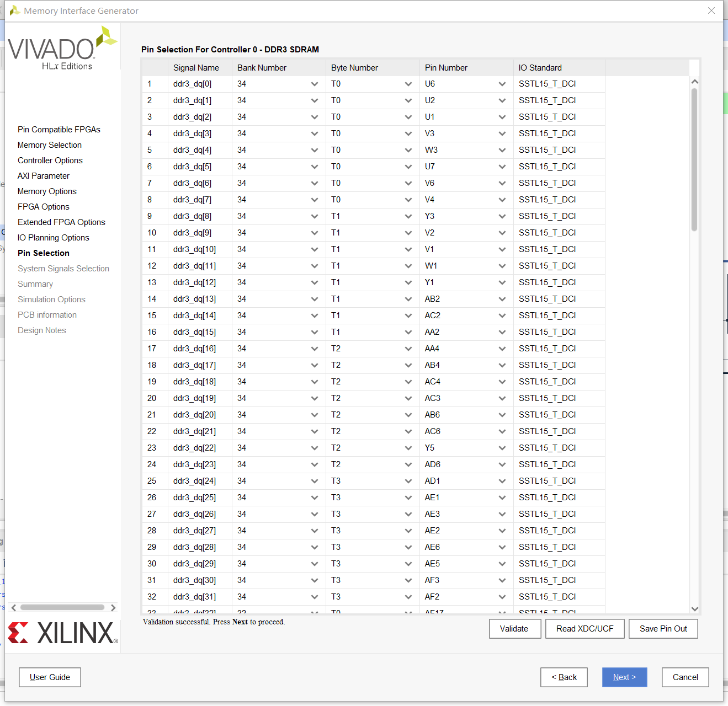The width and height of the screenshot is (728, 706).
Task: Open Controller Options step
Action: click(x=50, y=161)
